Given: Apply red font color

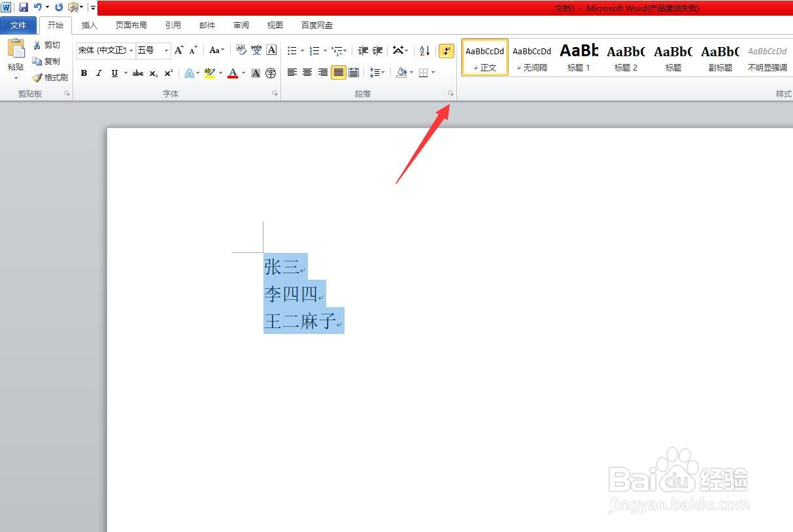Looking at the screenshot, I should tap(233, 73).
